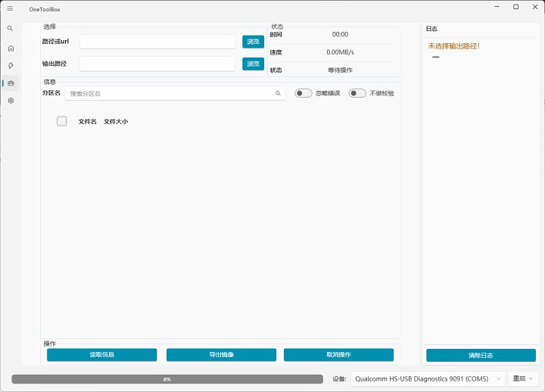545x392 pixels.
Task: Click Browse (浏览) for 路径或url
Action: click(x=253, y=42)
